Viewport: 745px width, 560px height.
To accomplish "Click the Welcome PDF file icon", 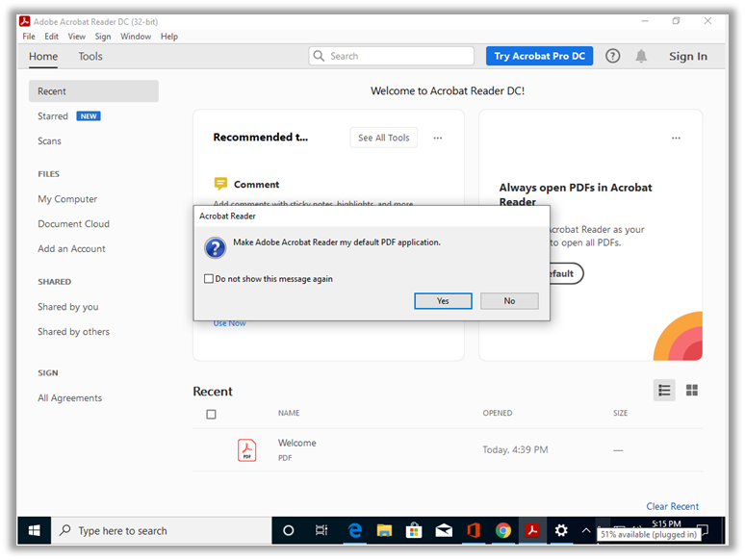I will pos(246,449).
